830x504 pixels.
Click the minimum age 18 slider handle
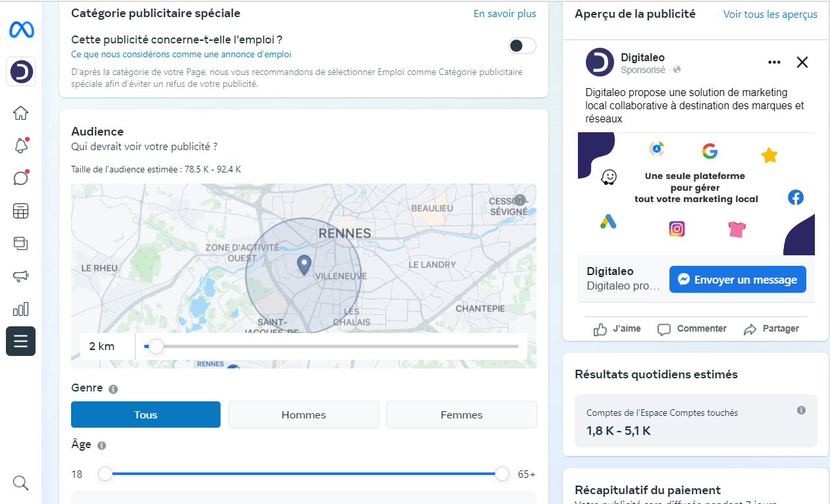pos(105,474)
